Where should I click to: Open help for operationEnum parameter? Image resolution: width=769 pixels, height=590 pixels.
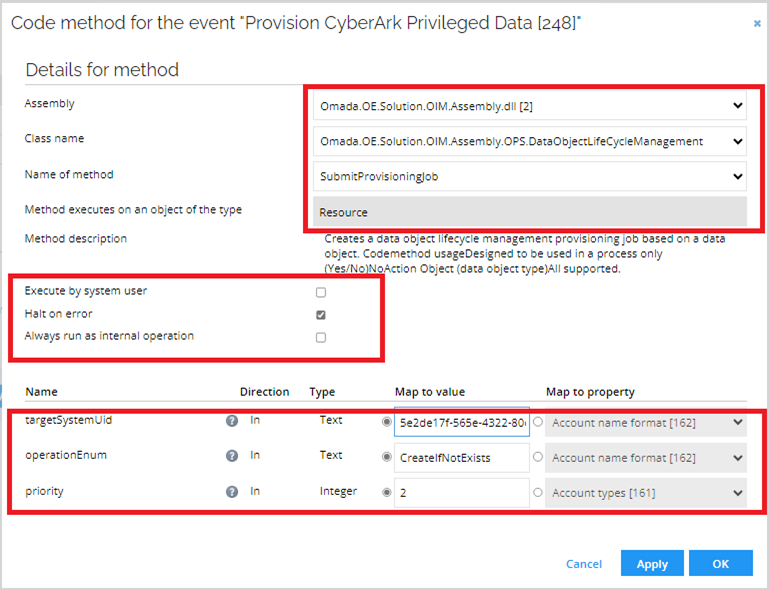[x=231, y=456]
